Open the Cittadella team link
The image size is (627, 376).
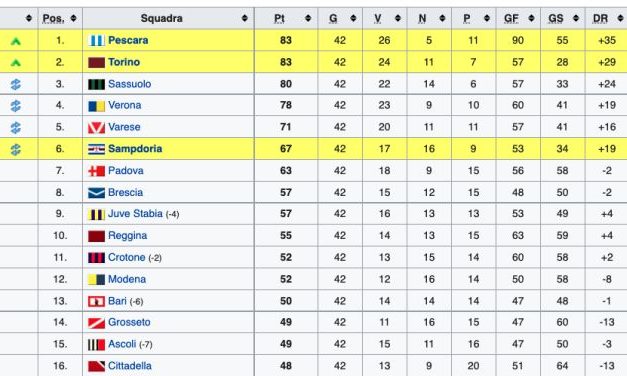(130, 366)
